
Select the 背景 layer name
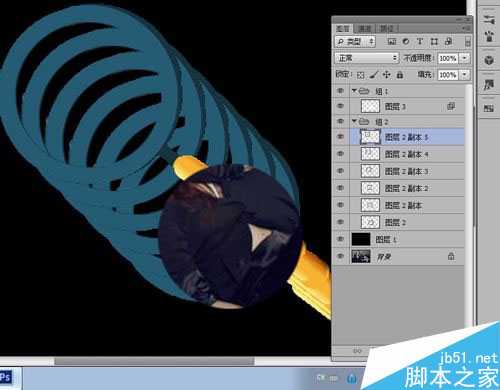[384, 257]
